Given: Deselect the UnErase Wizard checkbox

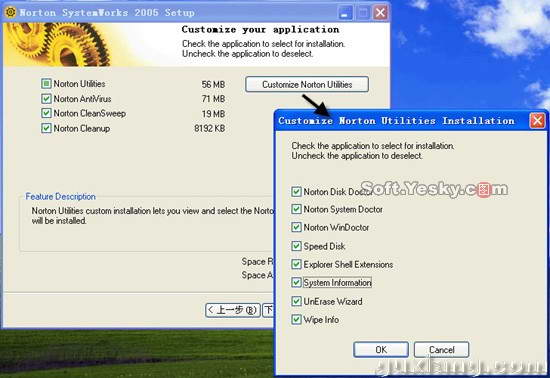Looking at the screenshot, I should pyautogui.click(x=296, y=301).
